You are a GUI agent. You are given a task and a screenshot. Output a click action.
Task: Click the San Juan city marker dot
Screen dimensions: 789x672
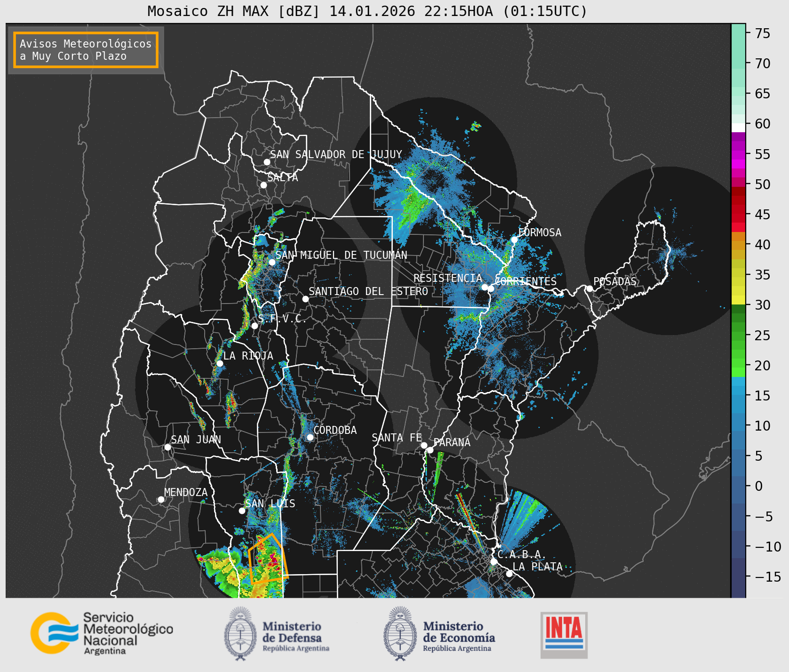pyautogui.click(x=167, y=447)
